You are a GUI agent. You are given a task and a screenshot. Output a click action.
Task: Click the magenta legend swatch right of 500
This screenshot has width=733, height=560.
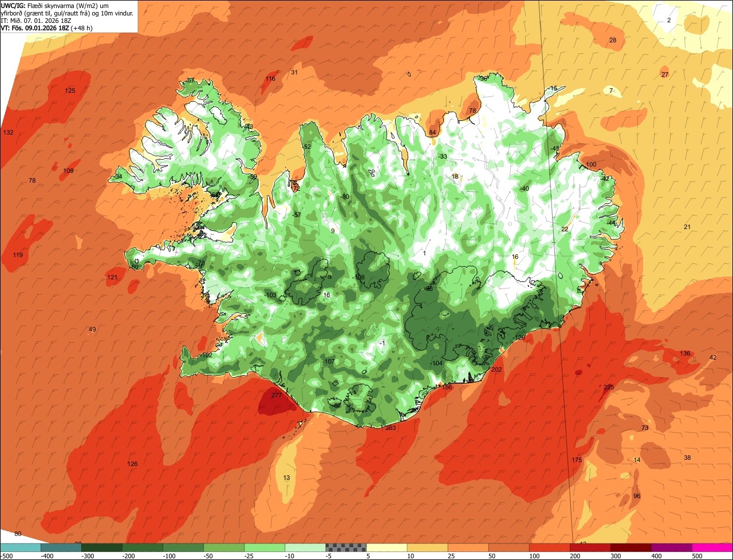tap(713, 547)
